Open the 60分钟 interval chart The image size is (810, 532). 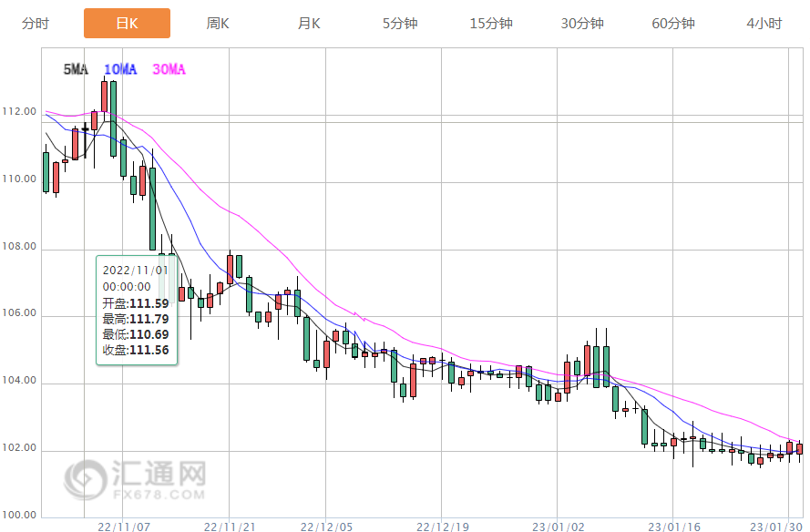[673, 24]
